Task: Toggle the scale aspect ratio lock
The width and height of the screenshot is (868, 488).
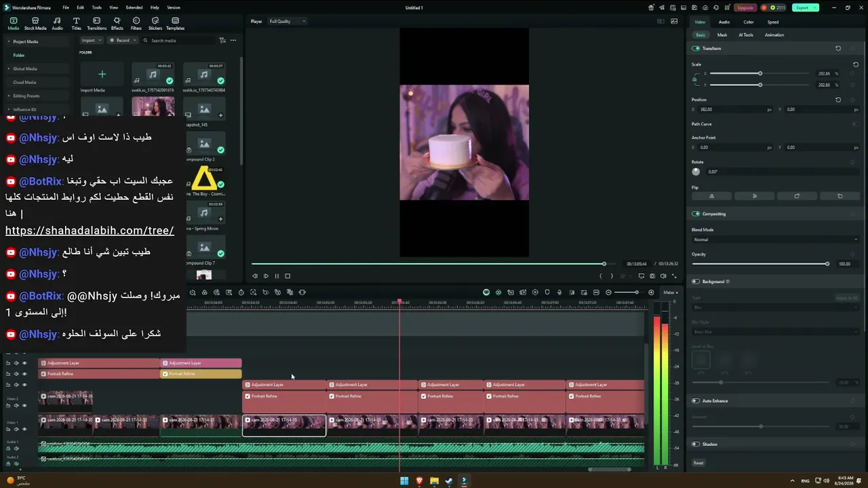Action: coord(694,79)
